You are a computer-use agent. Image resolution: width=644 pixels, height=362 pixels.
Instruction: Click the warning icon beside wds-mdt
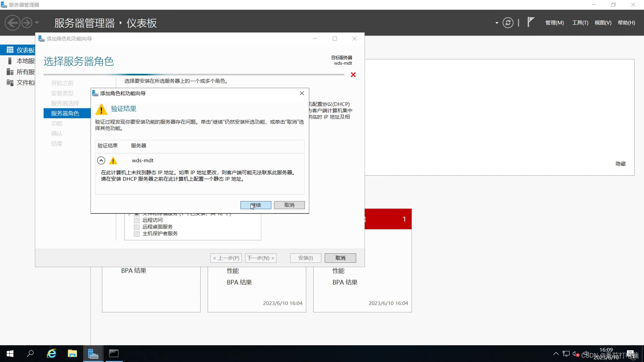point(113,161)
